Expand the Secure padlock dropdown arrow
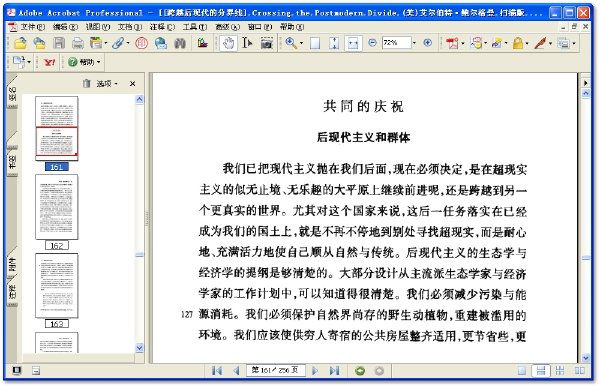Image resolution: width=600 pixels, height=387 pixels. [527, 43]
